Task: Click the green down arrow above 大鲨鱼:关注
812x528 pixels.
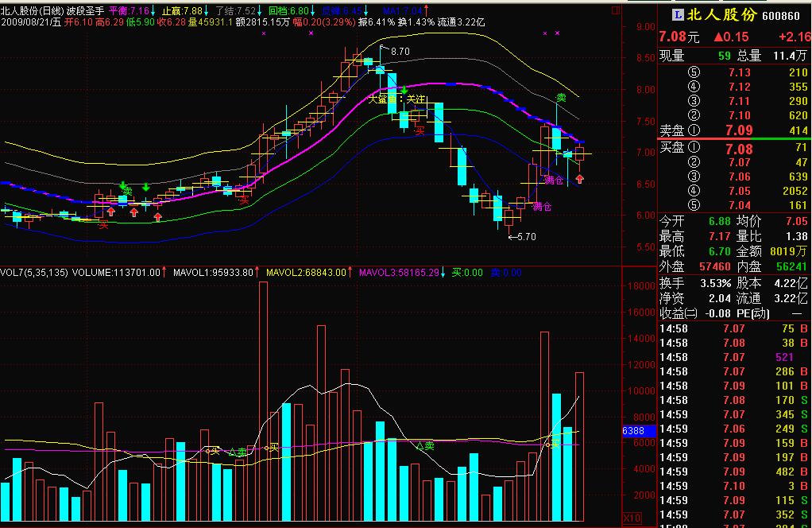Action: 404,90
